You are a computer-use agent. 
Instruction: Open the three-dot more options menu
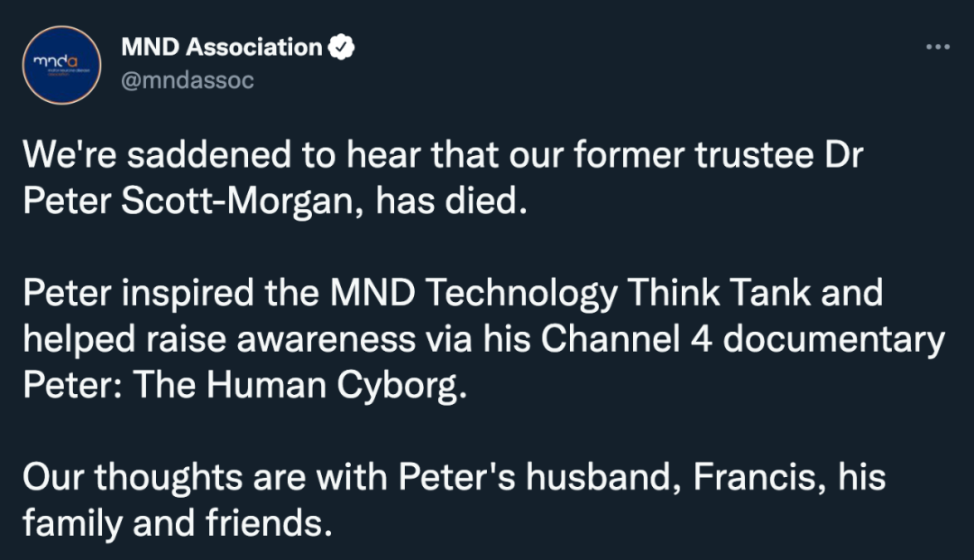pyautogui.click(x=937, y=47)
